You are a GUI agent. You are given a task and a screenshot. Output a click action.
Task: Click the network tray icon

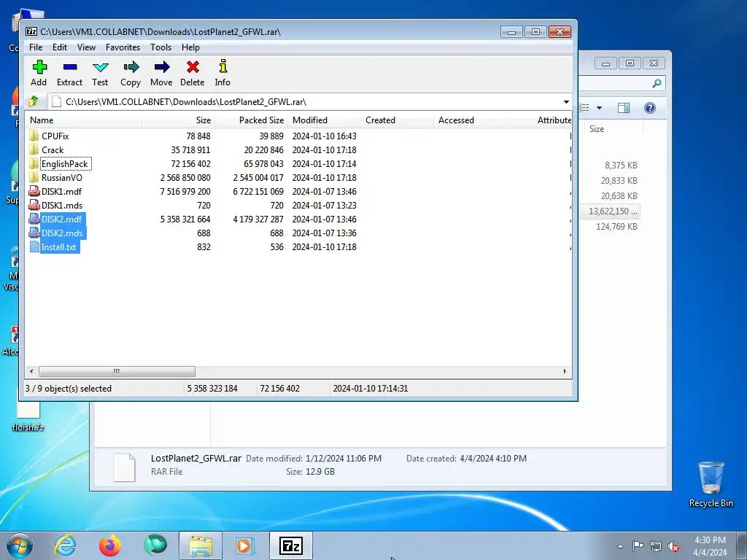click(656, 546)
